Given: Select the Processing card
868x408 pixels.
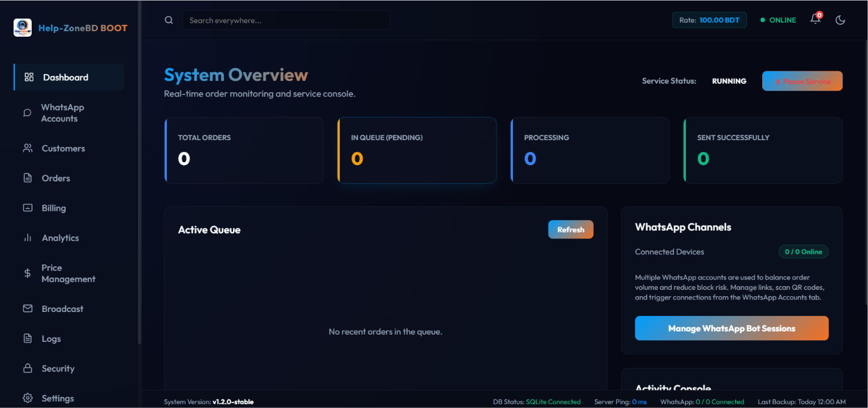Looking at the screenshot, I should pos(590,150).
